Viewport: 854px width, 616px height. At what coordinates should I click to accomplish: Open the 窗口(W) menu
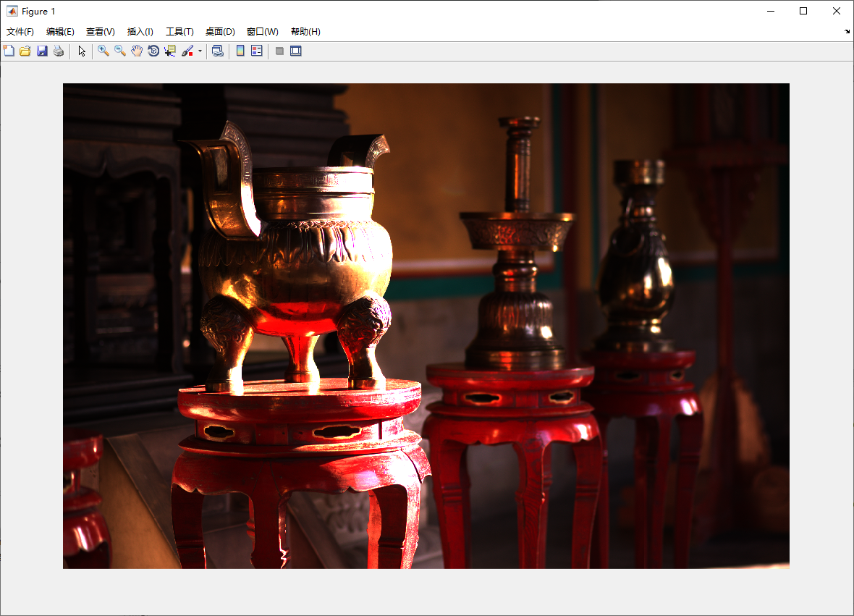pos(263,32)
